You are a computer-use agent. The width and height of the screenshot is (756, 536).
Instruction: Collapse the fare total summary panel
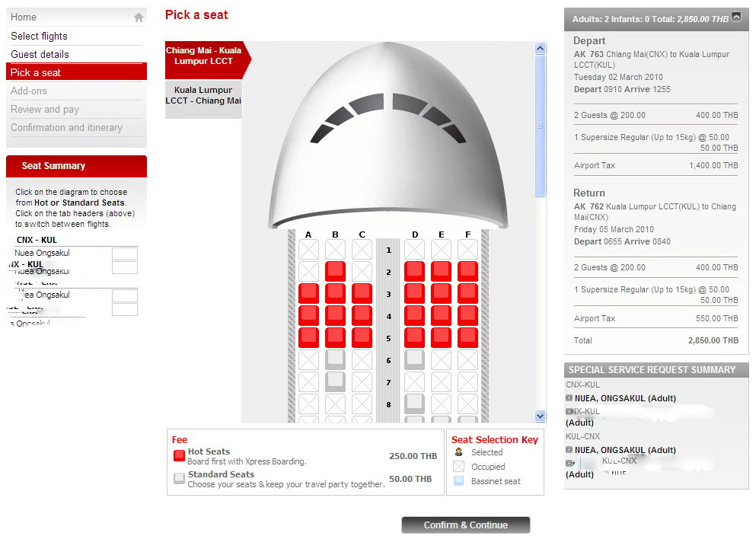pyautogui.click(x=736, y=17)
